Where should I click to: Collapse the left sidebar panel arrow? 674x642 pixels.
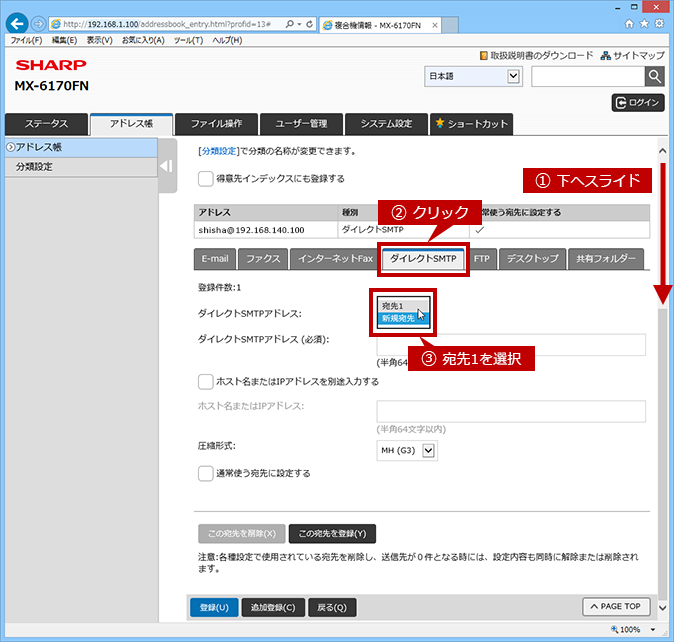point(167,166)
